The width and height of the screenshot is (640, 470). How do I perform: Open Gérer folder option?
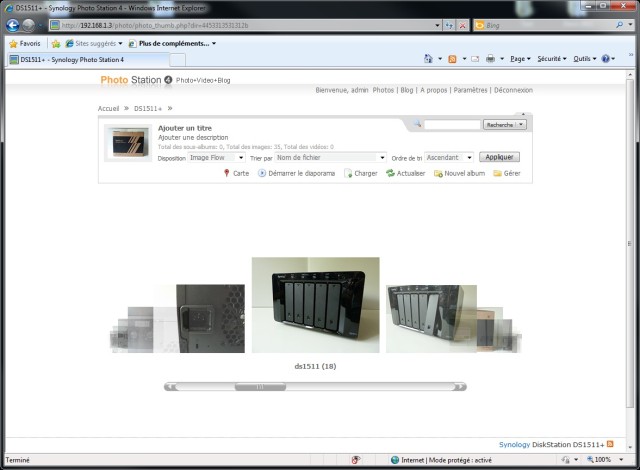(x=507, y=173)
